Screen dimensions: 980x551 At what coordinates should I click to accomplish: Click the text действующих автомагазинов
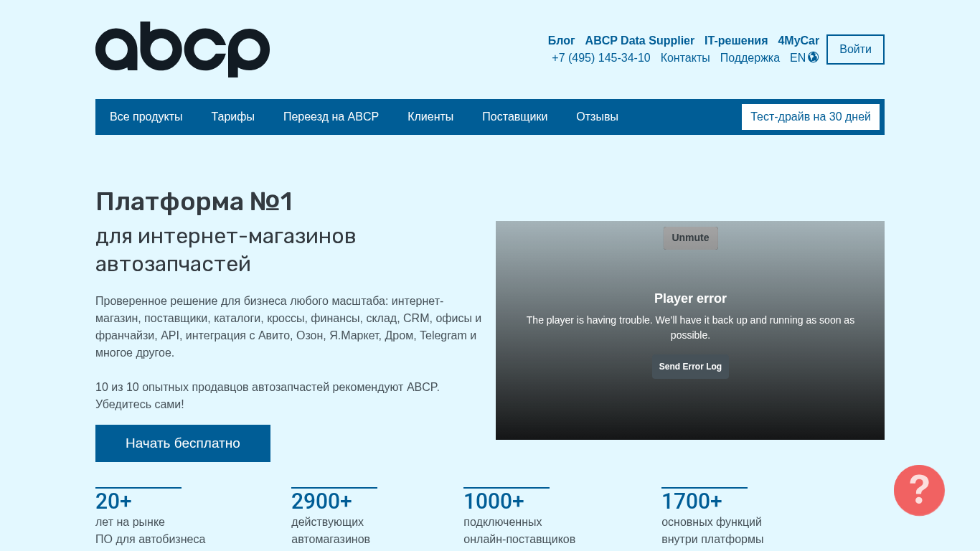(331, 531)
